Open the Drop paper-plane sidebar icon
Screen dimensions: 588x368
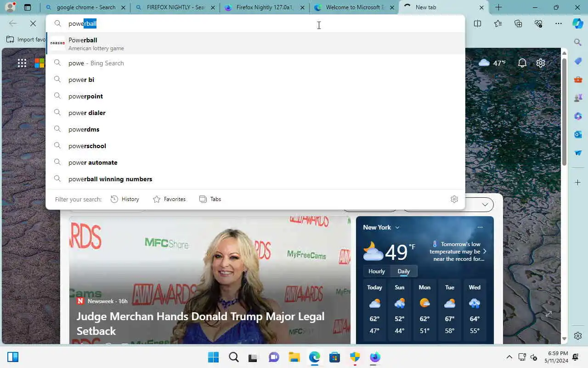[578, 153]
